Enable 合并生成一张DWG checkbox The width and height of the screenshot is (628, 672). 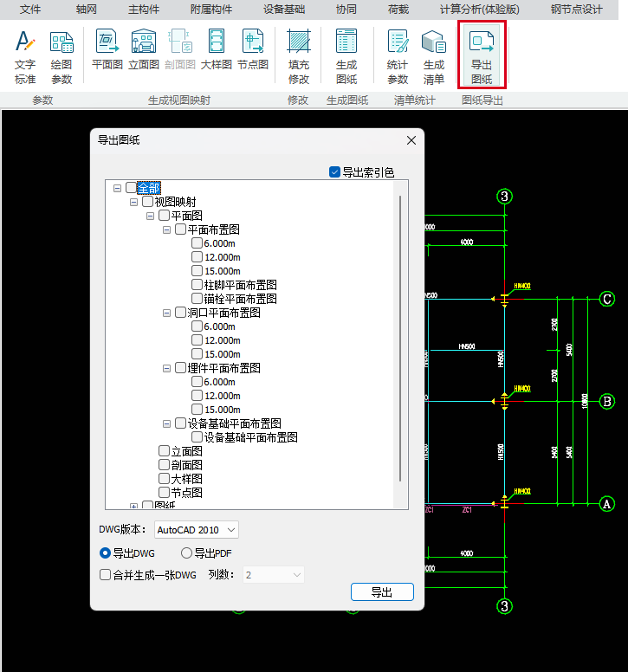[x=106, y=574]
